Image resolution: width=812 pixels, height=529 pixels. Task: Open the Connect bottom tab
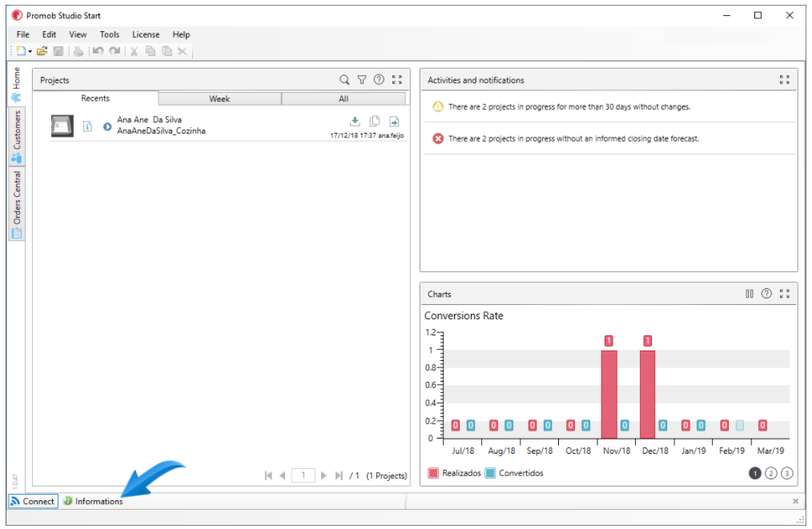pos(32,501)
